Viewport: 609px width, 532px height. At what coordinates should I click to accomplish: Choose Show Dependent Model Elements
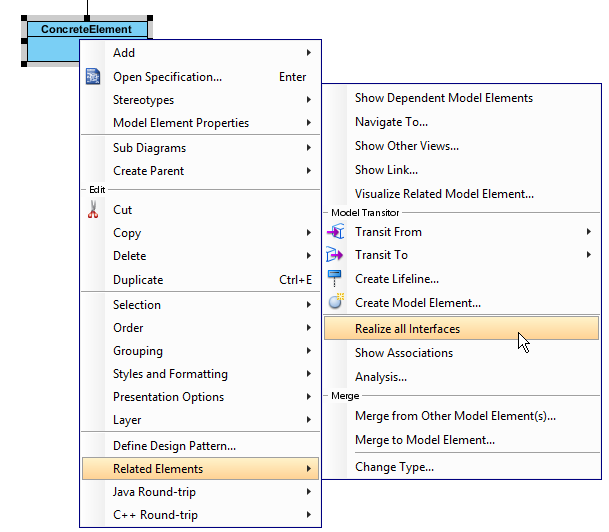[461, 98]
